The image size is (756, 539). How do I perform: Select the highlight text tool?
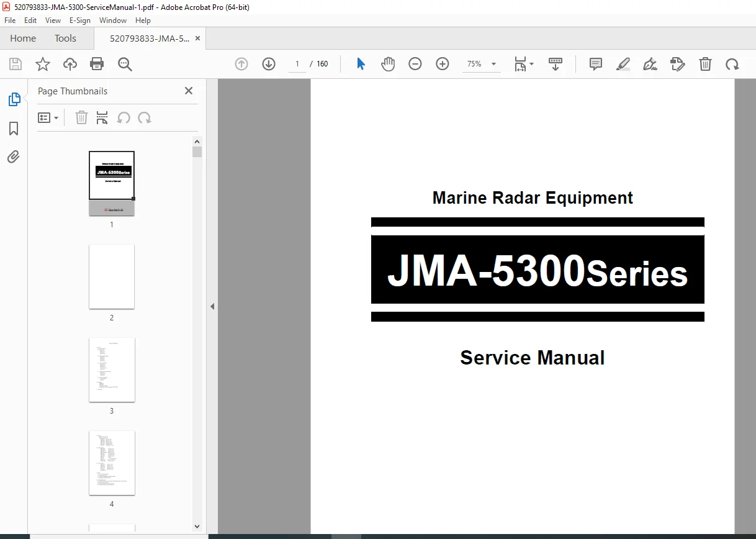point(623,64)
